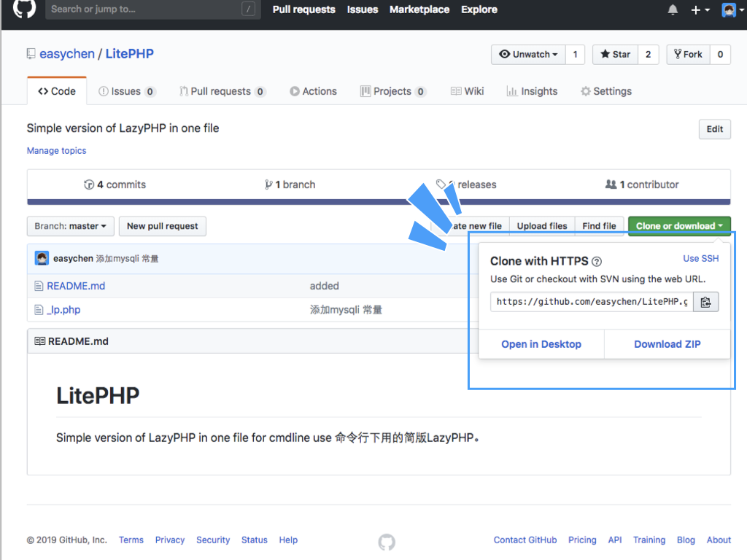747x560 pixels.
Task: View the releases page
Action: pyautogui.click(x=467, y=184)
